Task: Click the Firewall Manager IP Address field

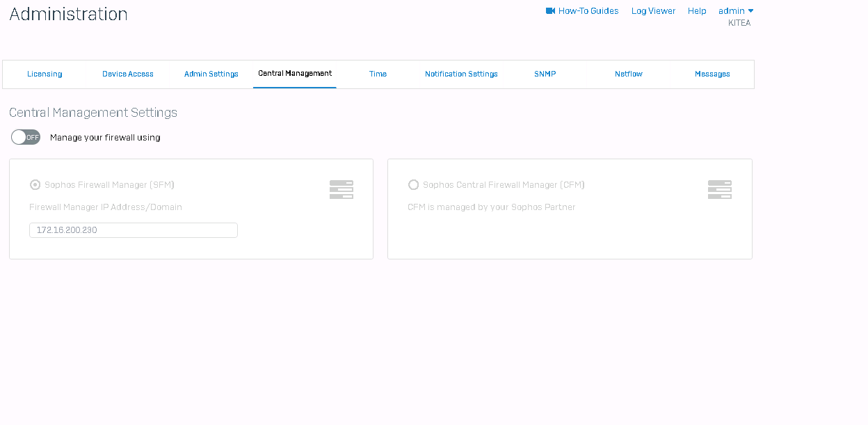Action: pyautogui.click(x=134, y=230)
